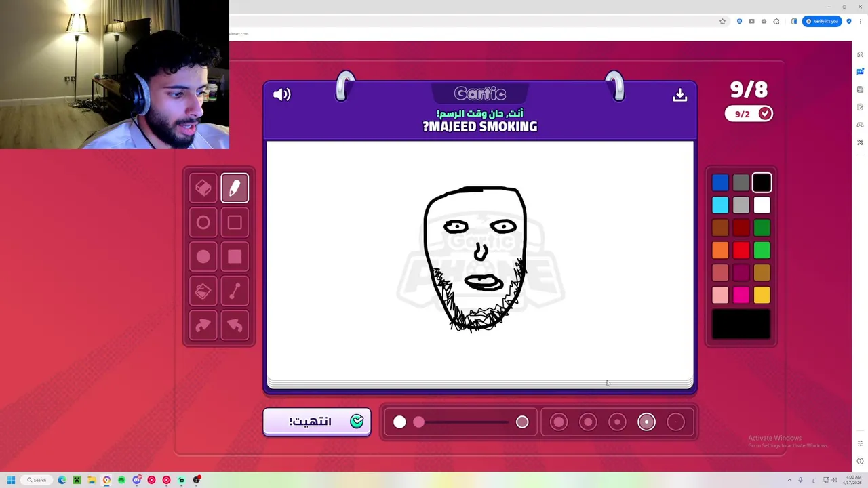Select the largest brush size
This screenshot has width=868, height=488.
pyautogui.click(x=558, y=422)
